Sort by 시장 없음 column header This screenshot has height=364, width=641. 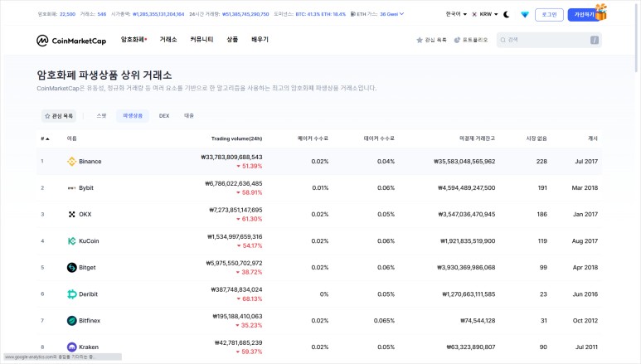pos(537,138)
